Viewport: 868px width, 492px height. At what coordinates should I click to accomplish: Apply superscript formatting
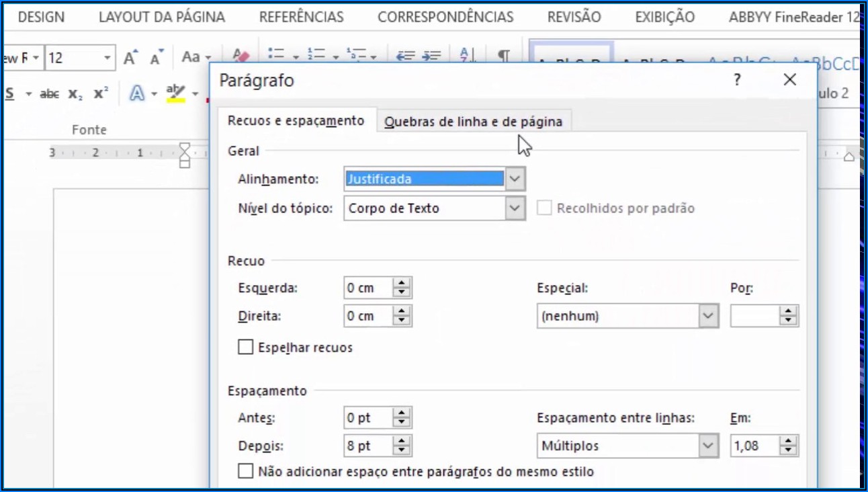[101, 93]
